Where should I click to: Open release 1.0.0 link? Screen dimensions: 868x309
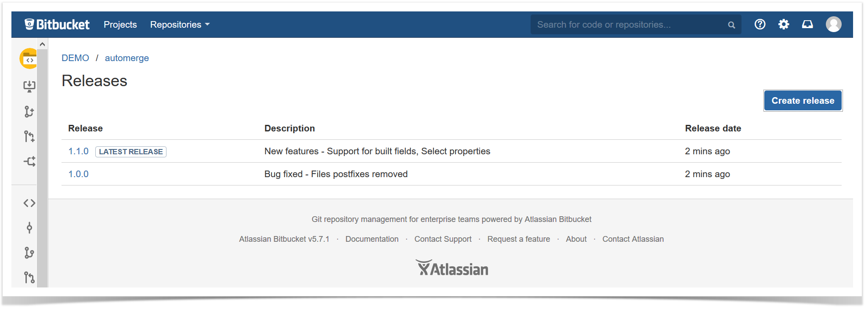coord(78,174)
